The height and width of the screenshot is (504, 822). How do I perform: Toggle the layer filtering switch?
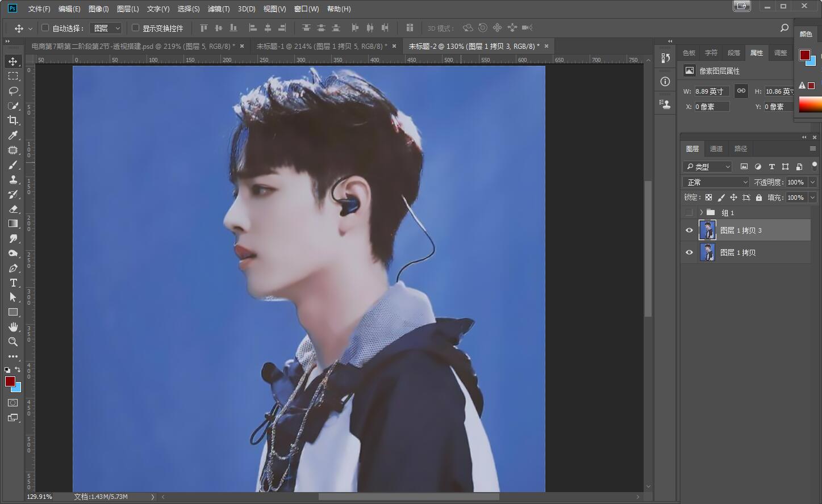tap(814, 166)
